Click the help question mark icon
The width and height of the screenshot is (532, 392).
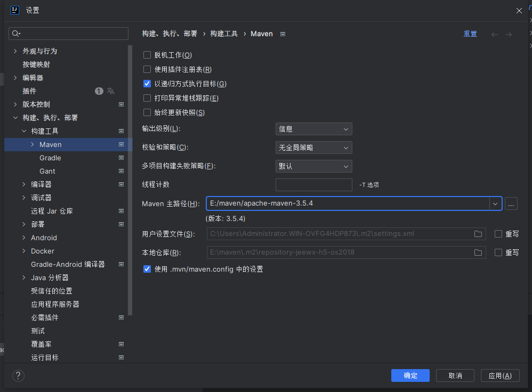[18, 375]
